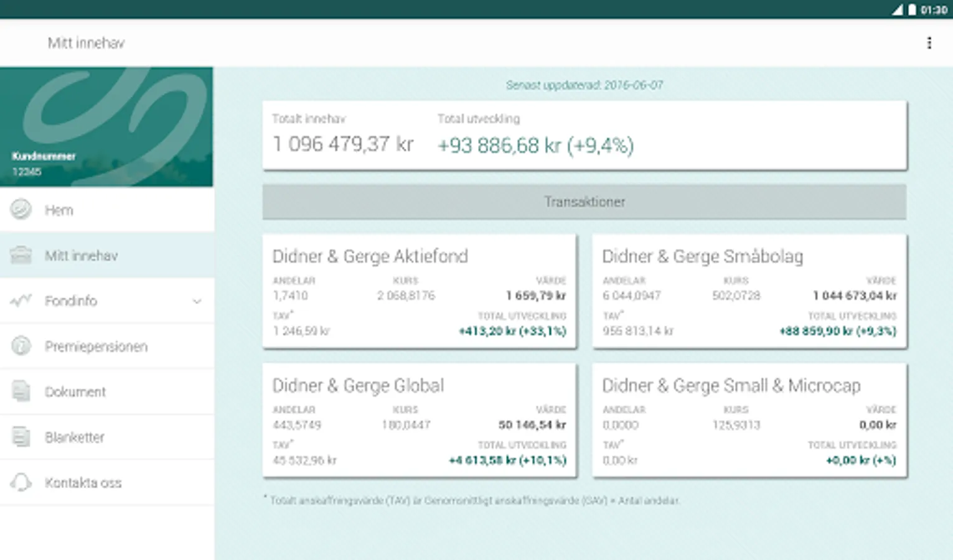Click the Blanketter form icon

point(21,436)
